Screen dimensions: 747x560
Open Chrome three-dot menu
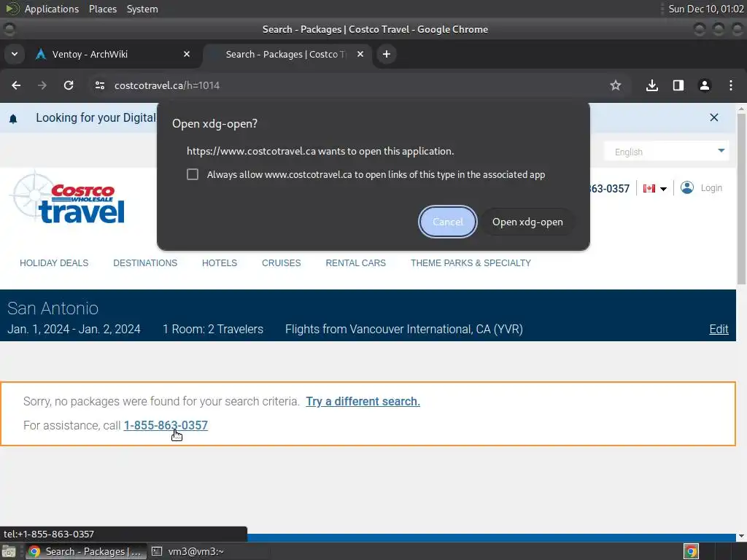coord(730,85)
